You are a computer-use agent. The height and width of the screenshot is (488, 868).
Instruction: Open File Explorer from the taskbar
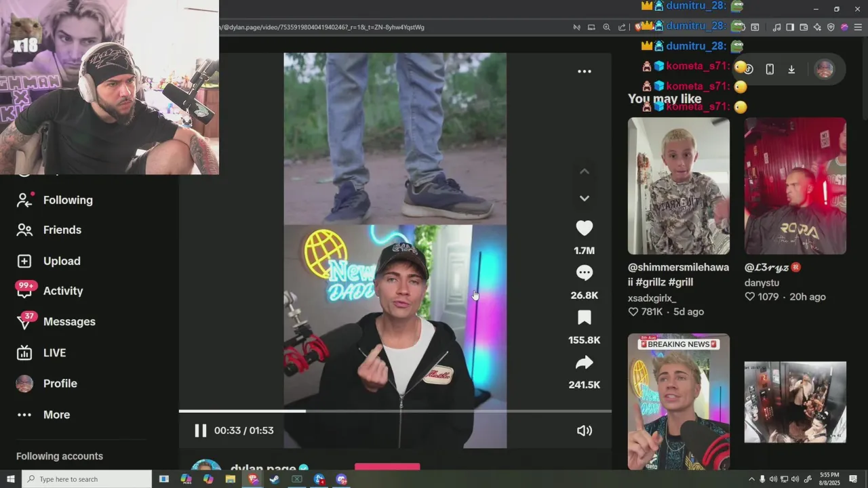(x=230, y=479)
